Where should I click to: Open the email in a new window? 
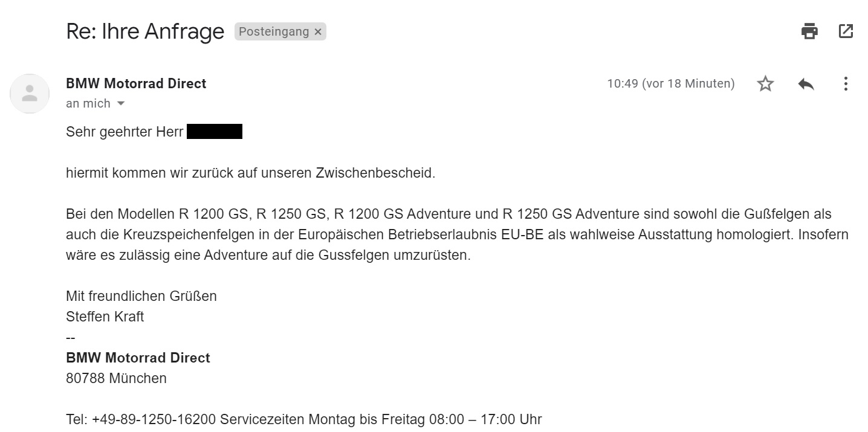click(x=846, y=31)
